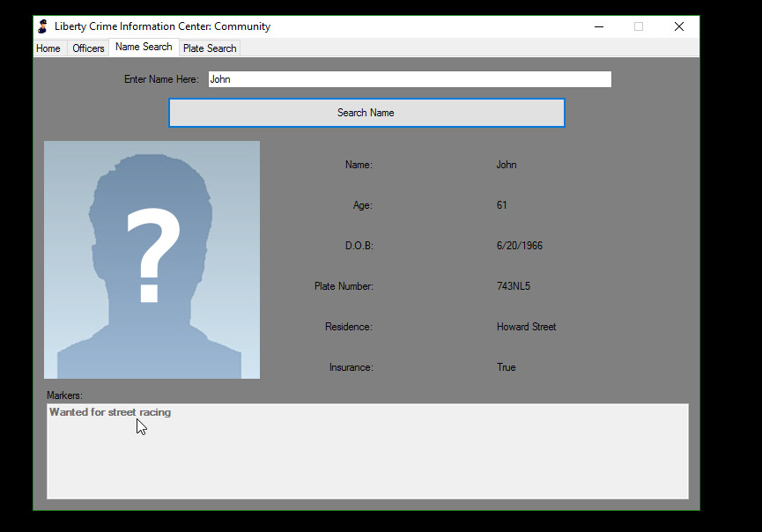Click the police officer app icon in title bar
Screen dimensions: 762x532
pyautogui.click(x=42, y=26)
